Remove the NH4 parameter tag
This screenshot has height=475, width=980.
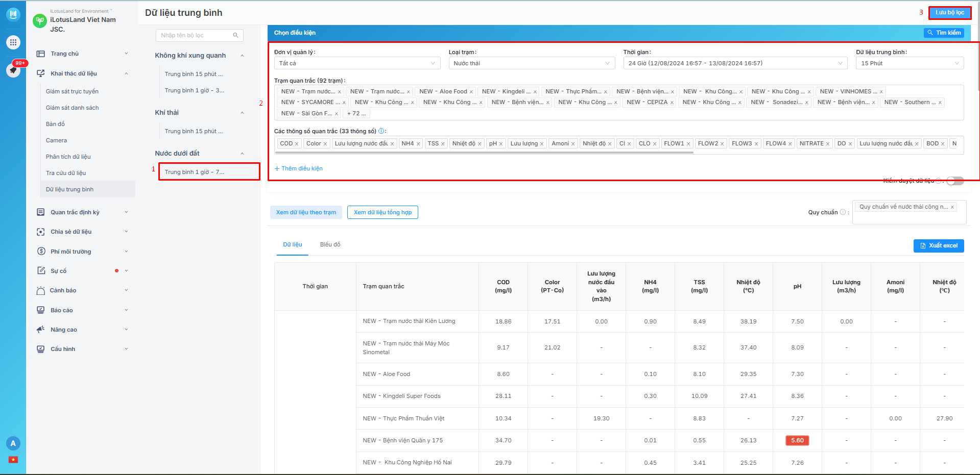418,144
